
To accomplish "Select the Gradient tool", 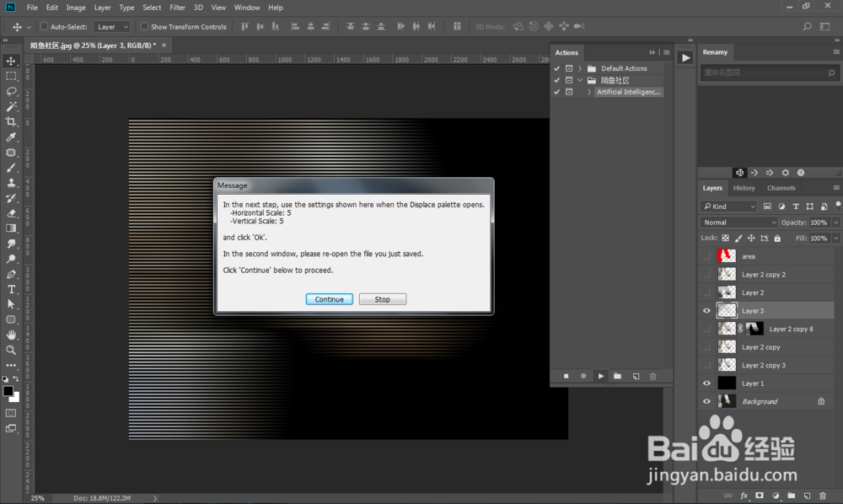I will click(11, 228).
